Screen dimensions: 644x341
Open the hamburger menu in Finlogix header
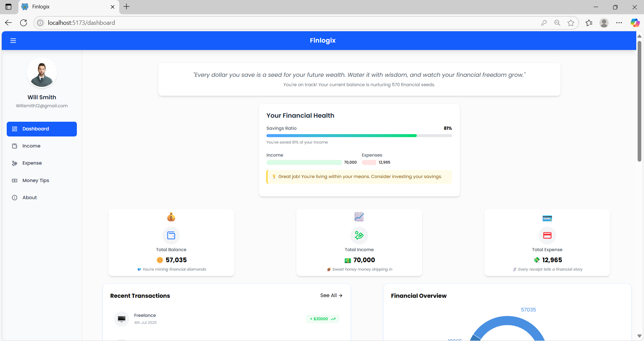tap(13, 41)
